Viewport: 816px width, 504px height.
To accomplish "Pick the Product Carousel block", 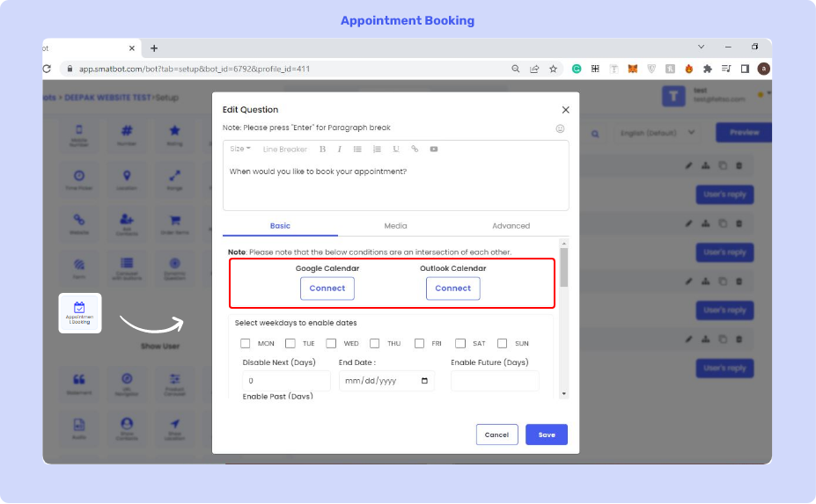I will pos(175,383).
